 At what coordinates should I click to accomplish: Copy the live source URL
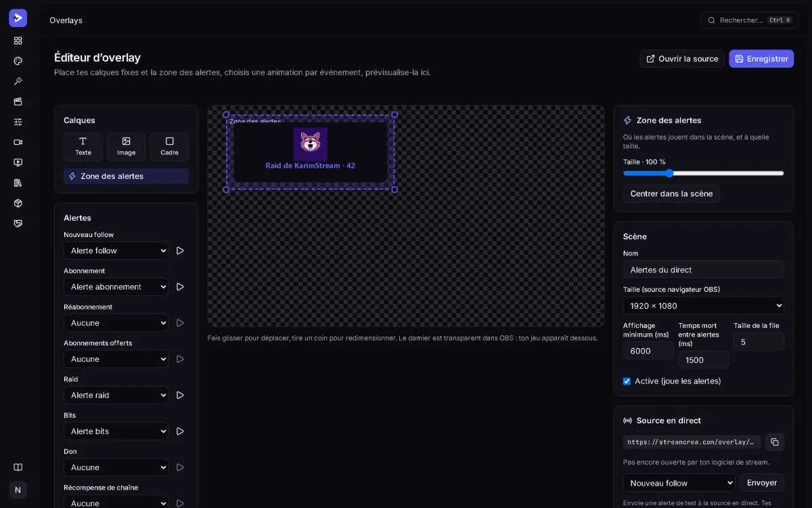[775, 442]
